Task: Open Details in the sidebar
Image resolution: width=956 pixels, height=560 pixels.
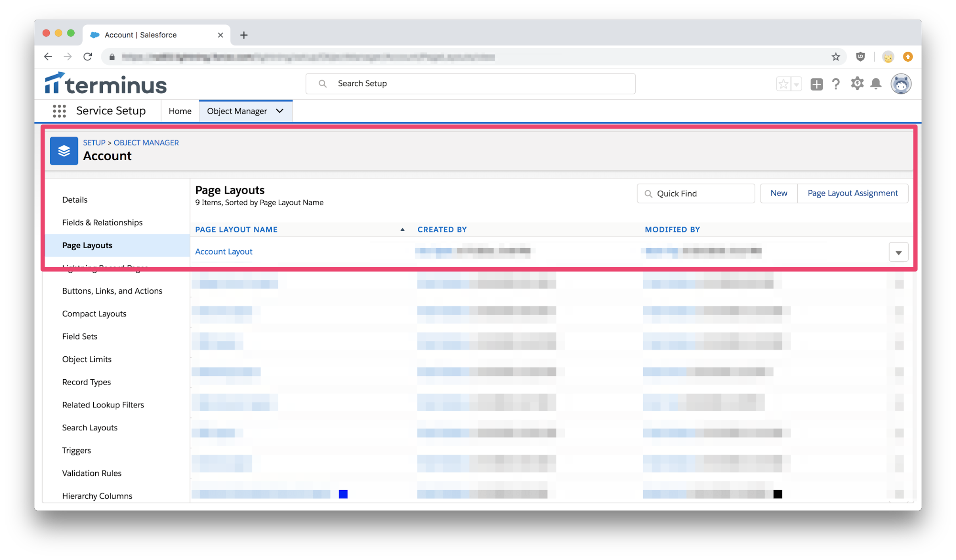Action: [x=75, y=200]
